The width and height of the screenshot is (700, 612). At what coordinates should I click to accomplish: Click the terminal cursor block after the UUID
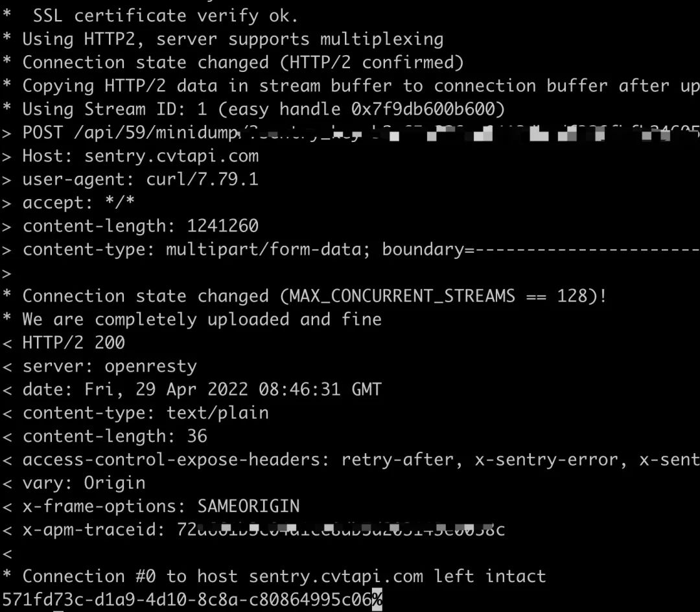pos(377,599)
